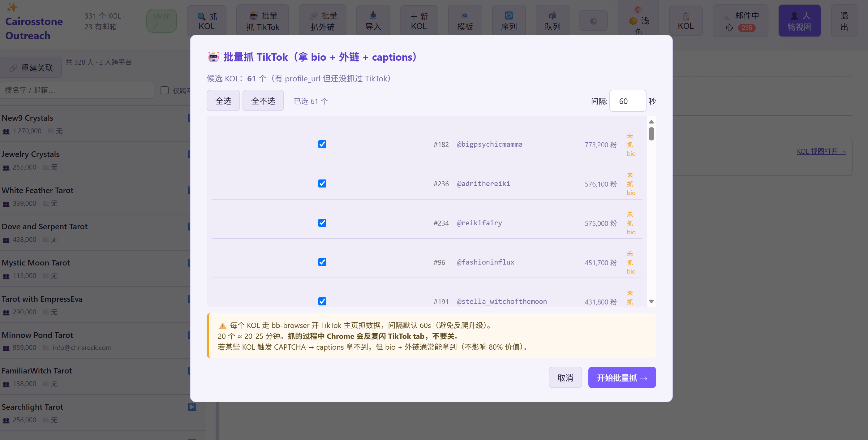Image resolution: width=868 pixels, height=440 pixels.
Task: Enable the cross-platform only checkbox
Action: (165, 90)
